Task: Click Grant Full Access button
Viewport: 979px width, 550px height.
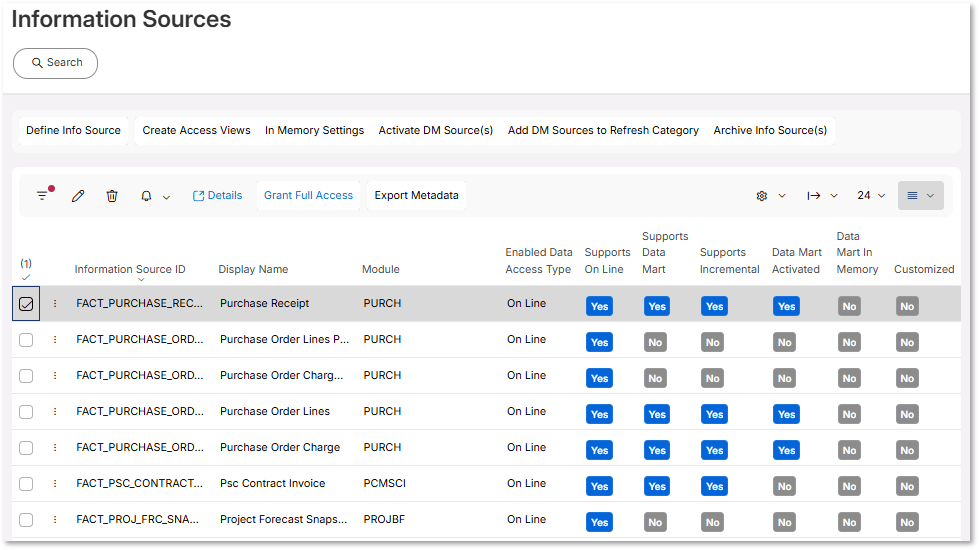Action: pos(308,195)
